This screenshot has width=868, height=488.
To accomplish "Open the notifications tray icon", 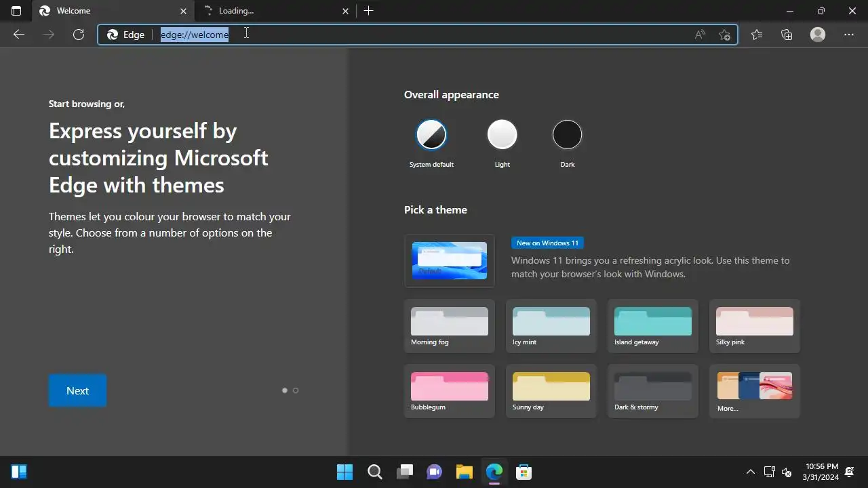I will pyautogui.click(x=850, y=472).
